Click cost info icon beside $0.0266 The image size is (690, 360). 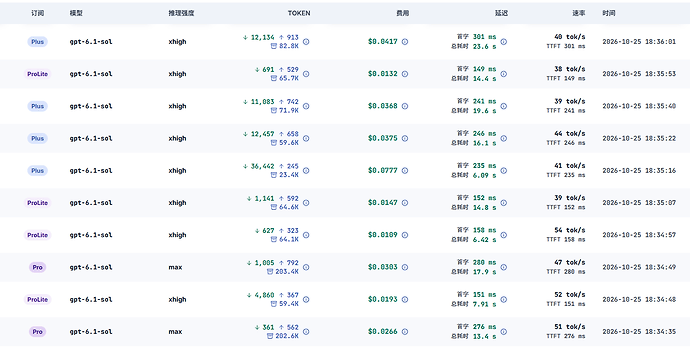pyautogui.click(x=405, y=332)
